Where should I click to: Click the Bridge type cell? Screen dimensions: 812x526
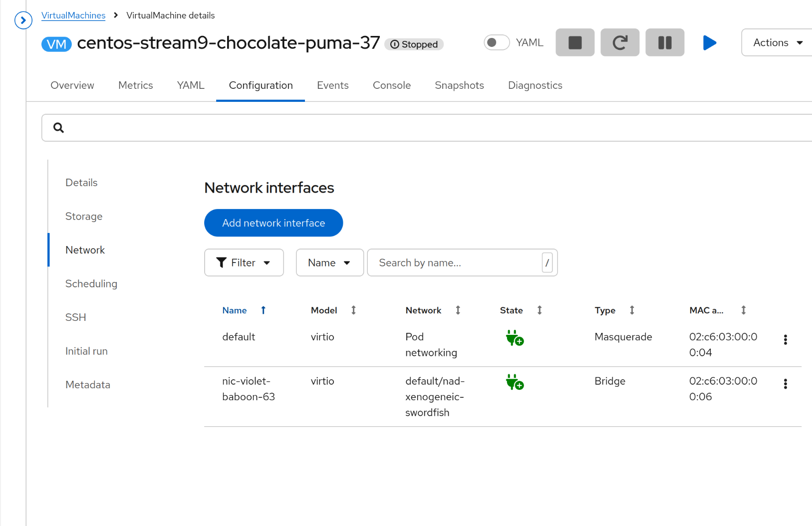pos(610,381)
